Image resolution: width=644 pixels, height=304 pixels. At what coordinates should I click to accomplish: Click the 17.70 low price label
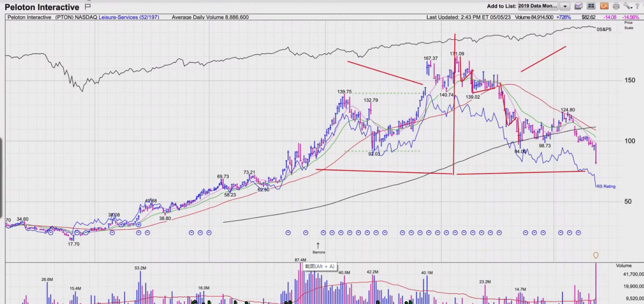73,244
